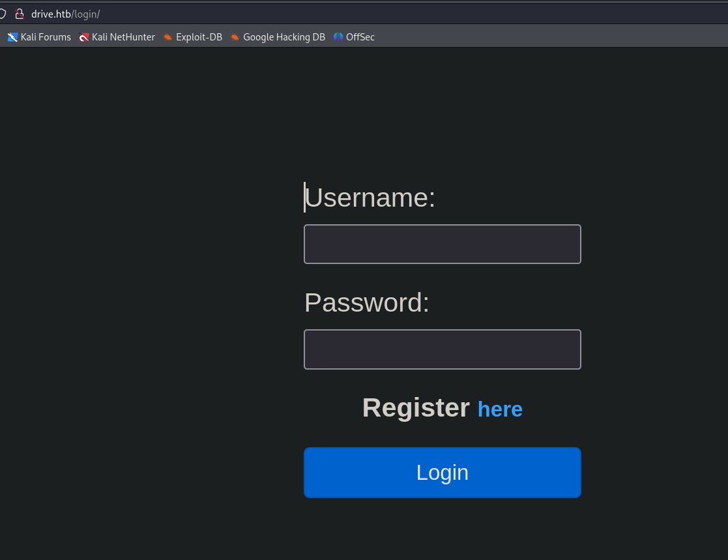Click the Google Hacking DB favicon
The height and width of the screenshot is (560, 728).
coord(235,37)
